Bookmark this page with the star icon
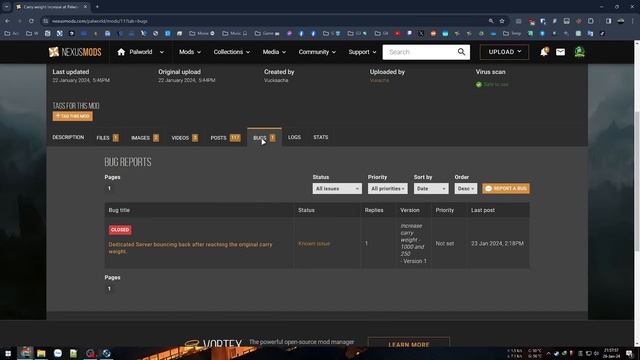 (x=502, y=21)
